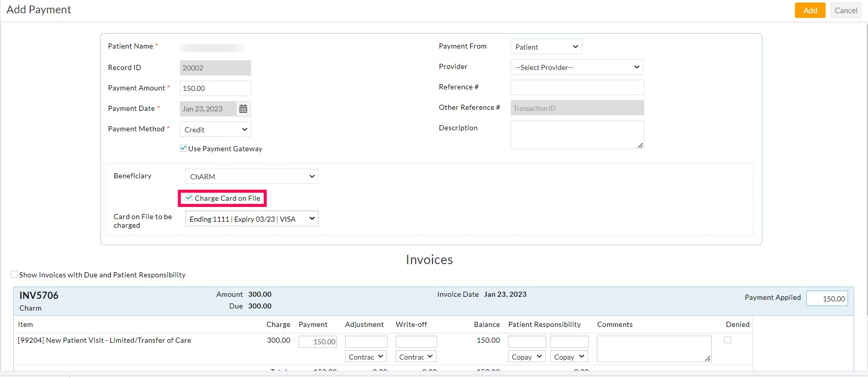The height and width of the screenshot is (378, 868).
Task: Select a different card on file
Action: (252, 219)
